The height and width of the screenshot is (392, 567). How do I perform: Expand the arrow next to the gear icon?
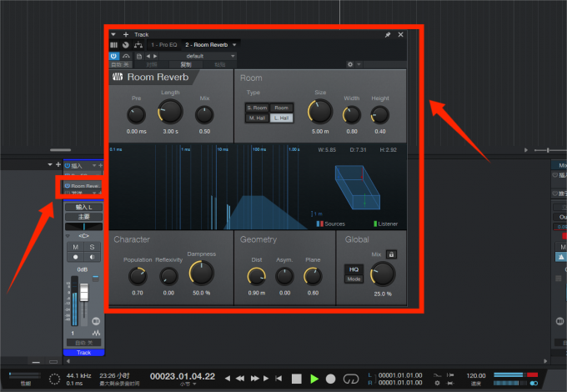[x=359, y=64]
